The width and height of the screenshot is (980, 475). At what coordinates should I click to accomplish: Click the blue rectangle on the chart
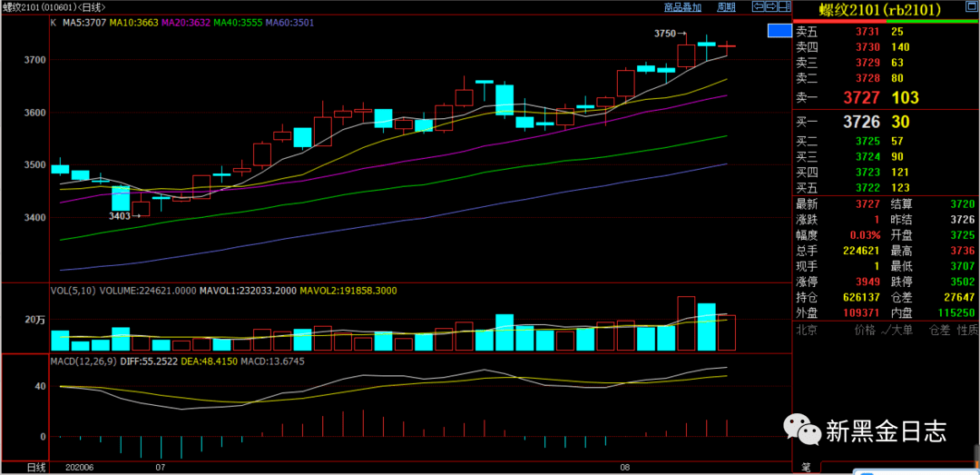coord(779,30)
